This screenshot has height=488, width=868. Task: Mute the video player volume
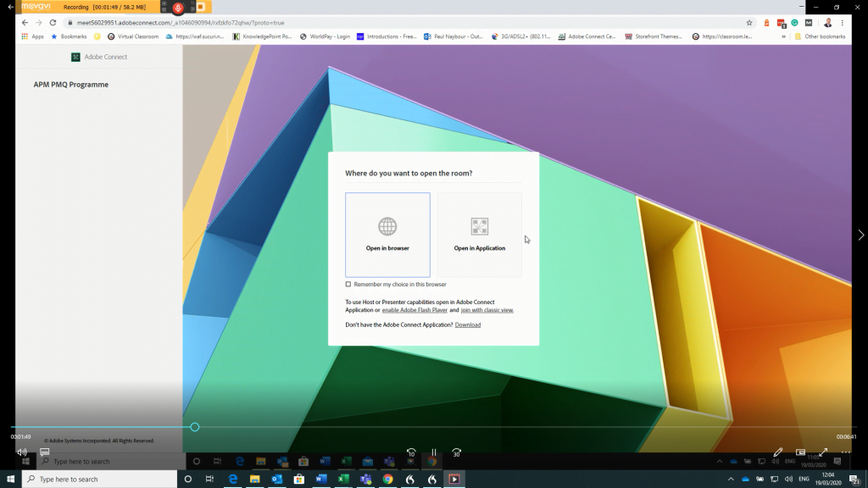point(22,452)
